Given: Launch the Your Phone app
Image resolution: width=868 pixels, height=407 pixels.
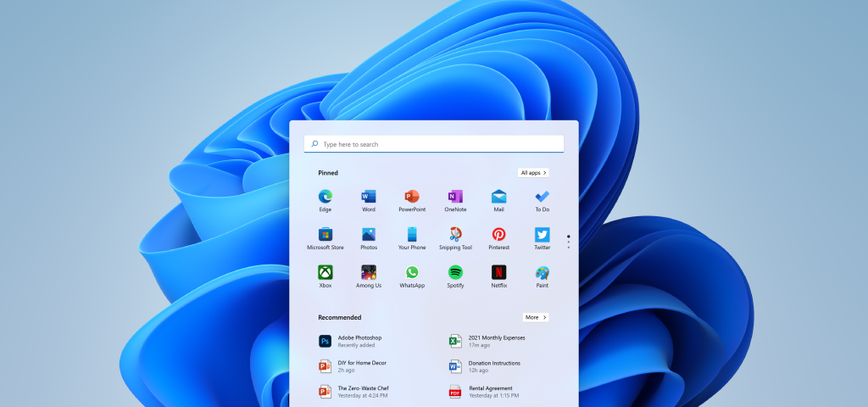Looking at the screenshot, I should tap(412, 238).
